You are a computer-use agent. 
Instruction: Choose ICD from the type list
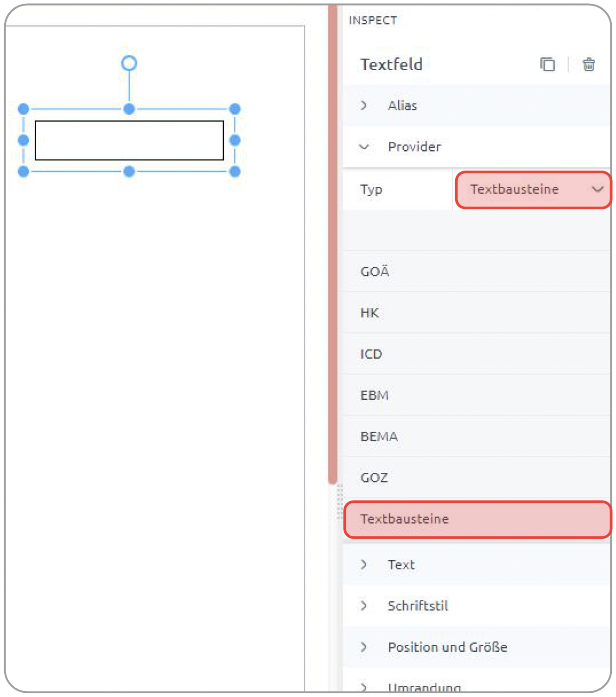click(477, 354)
